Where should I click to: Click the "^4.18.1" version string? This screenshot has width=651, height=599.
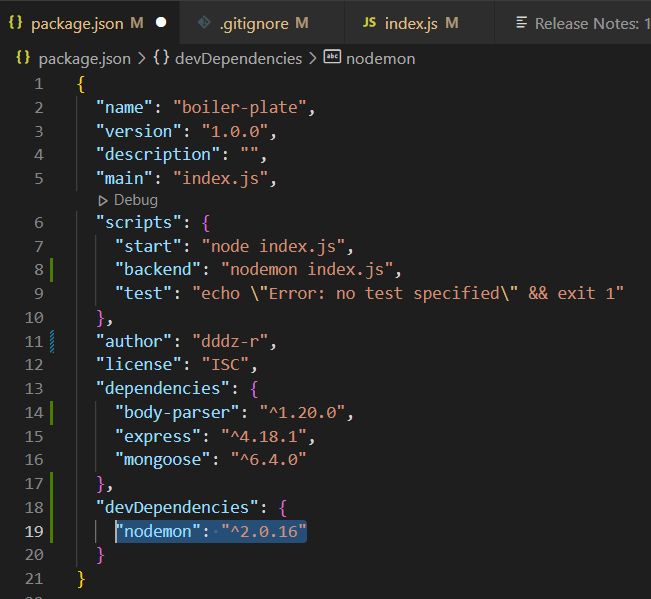(x=264, y=437)
